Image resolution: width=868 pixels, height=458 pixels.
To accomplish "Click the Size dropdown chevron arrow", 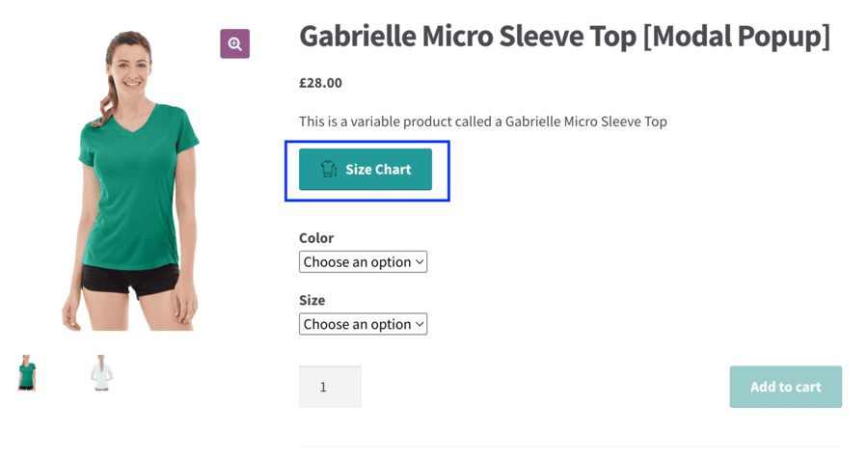I will 420,324.
